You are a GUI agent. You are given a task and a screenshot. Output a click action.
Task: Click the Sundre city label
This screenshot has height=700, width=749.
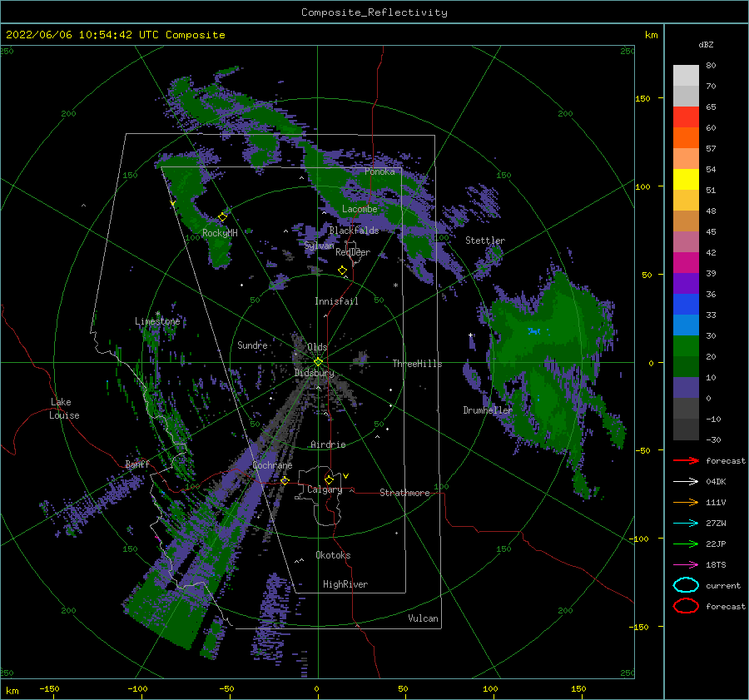[252, 345]
